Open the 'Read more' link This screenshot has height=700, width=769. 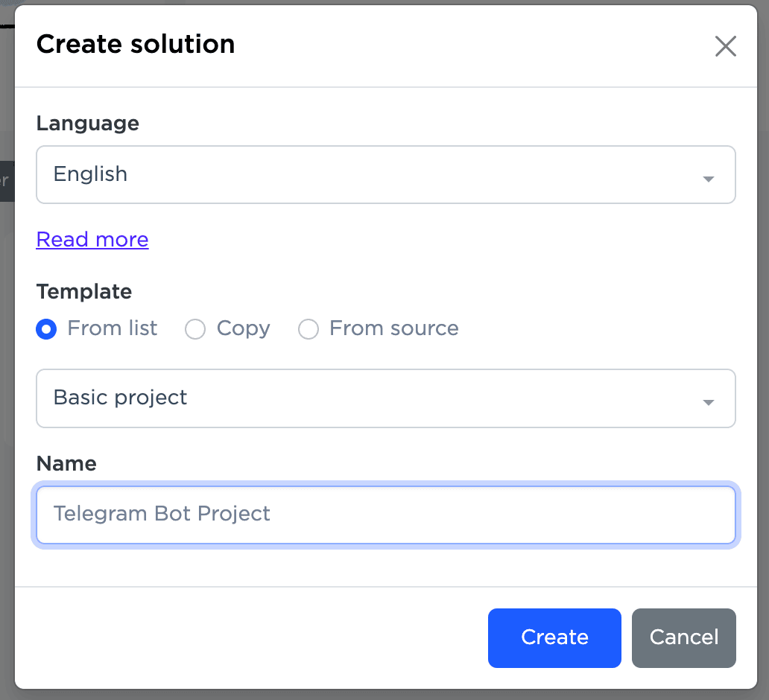[x=92, y=240]
